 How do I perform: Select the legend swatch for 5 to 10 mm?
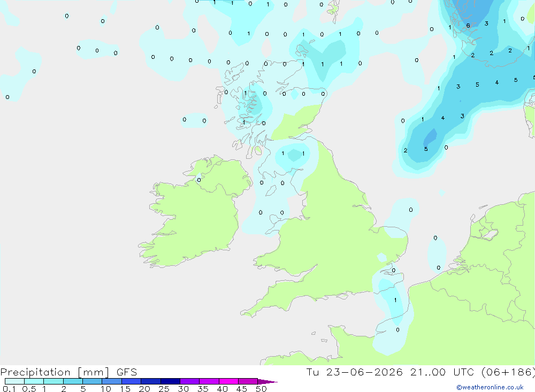pyautogui.click(x=93, y=381)
